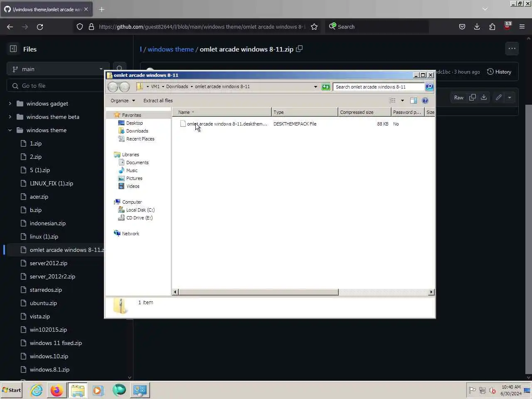Expand Downloads breadcrumb arrow in address bar
Screen dimensions: 532x399
192,87
